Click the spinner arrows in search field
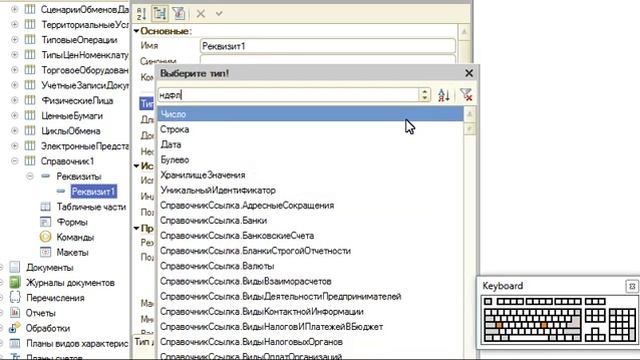 click(424, 95)
